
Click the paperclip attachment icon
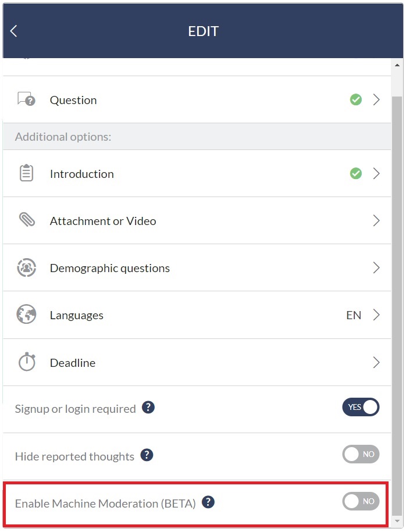[27, 220]
